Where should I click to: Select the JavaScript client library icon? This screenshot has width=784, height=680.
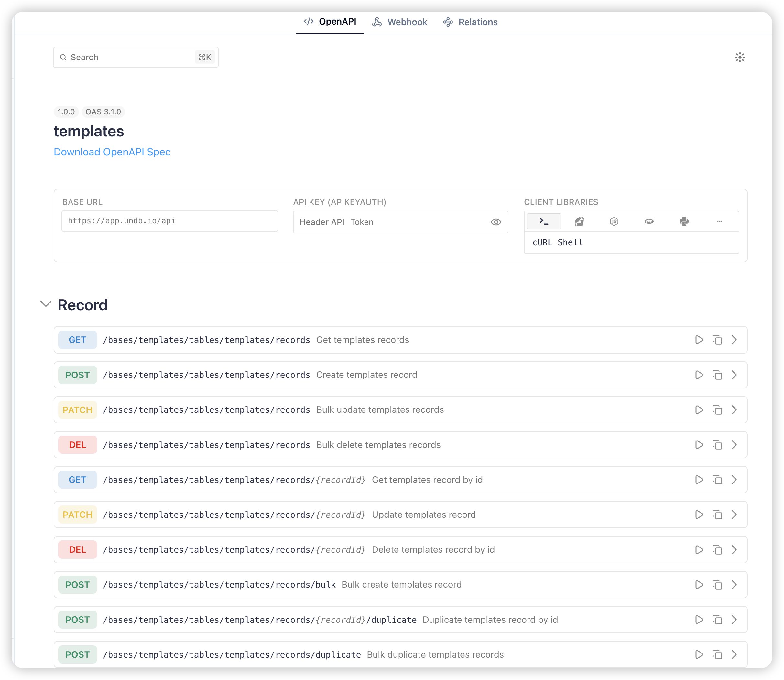pyautogui.click(x=614, y=221)
